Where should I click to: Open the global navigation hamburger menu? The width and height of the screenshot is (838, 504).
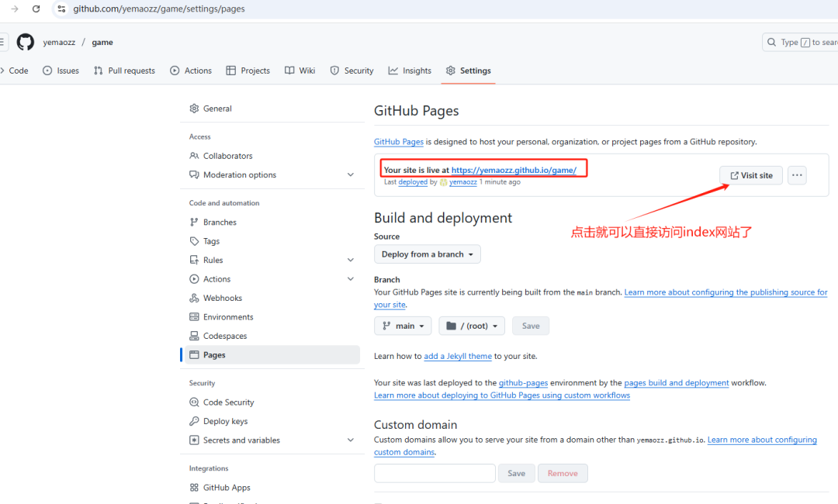point(2,42)
